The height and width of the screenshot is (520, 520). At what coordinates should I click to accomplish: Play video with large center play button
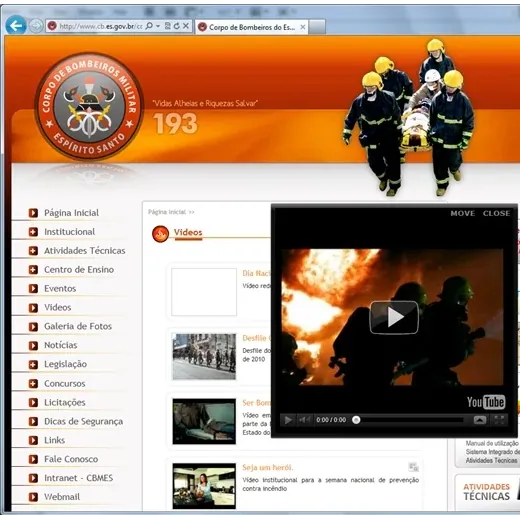coord(394,317)
